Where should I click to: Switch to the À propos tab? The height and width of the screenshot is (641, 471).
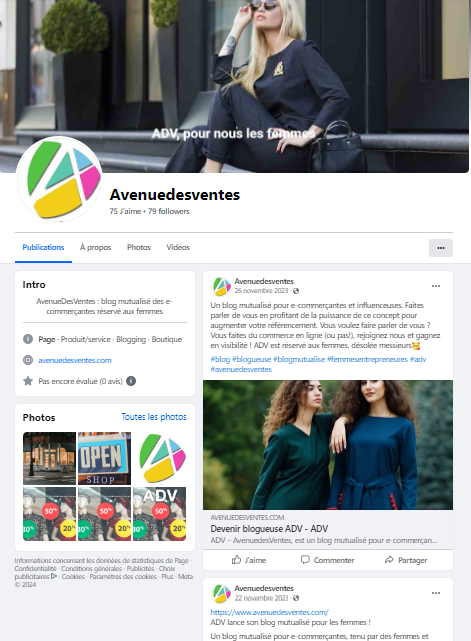pyautogui.click(x=95, y=247)
